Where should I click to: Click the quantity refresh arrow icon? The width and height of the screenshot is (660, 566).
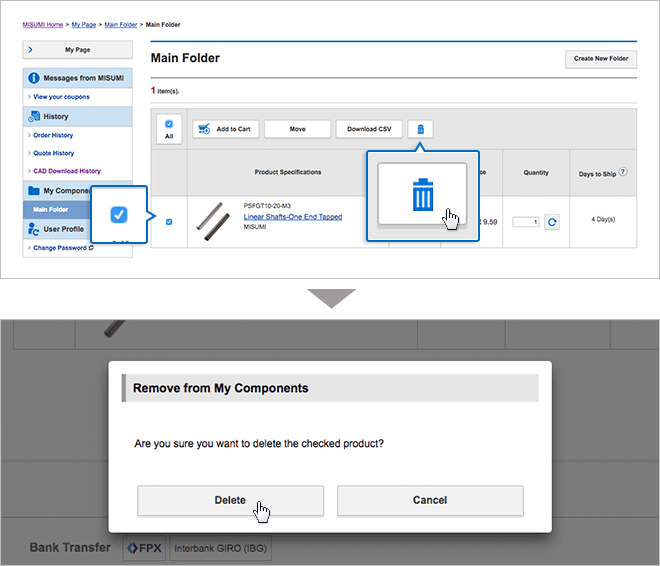tap(552, 221)
